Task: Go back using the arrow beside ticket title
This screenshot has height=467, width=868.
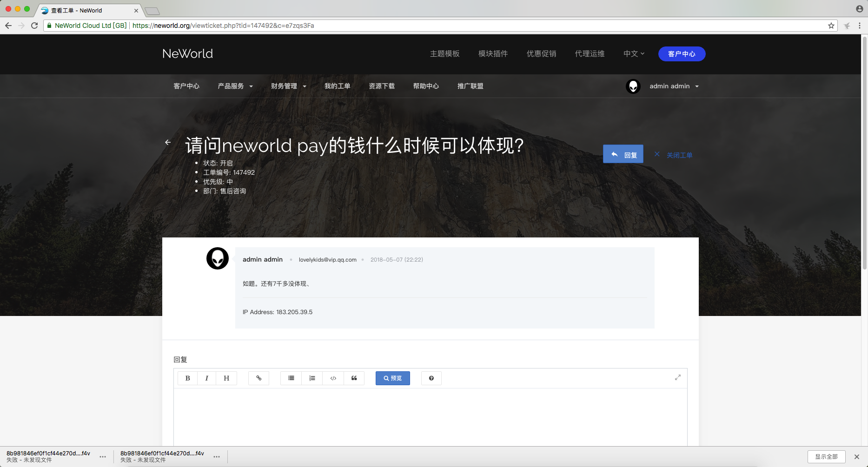Action: (168, 142)
